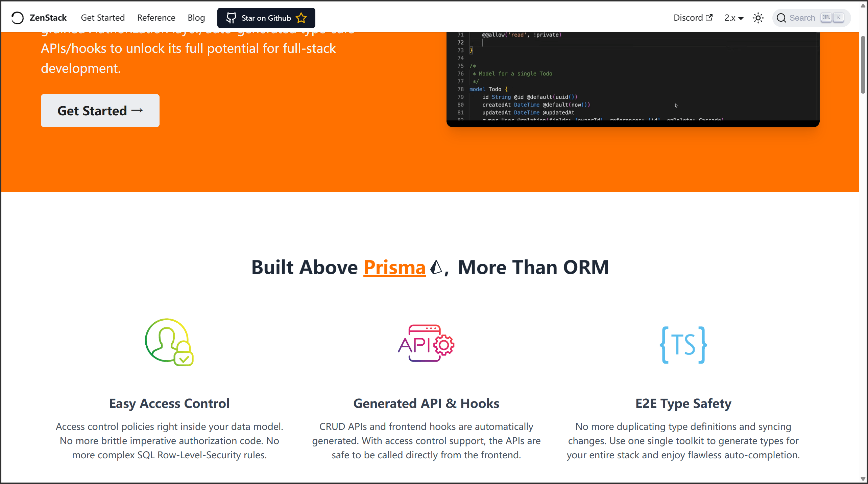
Task: Go to the Blog nav link
Action: (x=196, y=18)
